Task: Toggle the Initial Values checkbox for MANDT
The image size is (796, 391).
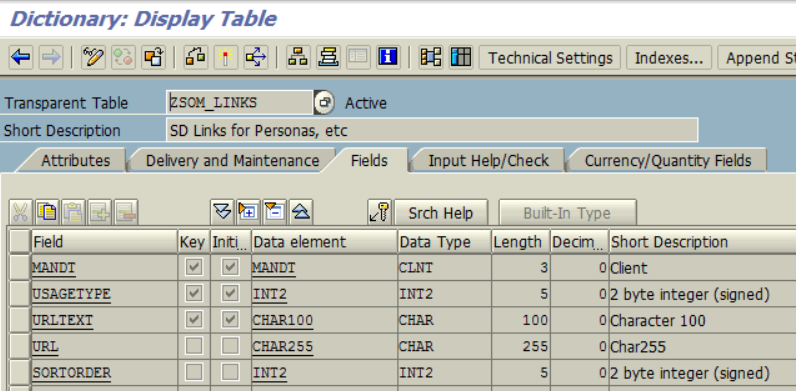Action: (230, 267)
